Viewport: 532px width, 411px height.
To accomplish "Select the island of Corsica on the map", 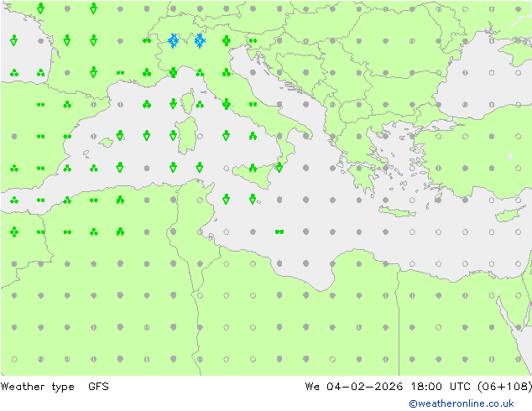I will coord(188,101).
